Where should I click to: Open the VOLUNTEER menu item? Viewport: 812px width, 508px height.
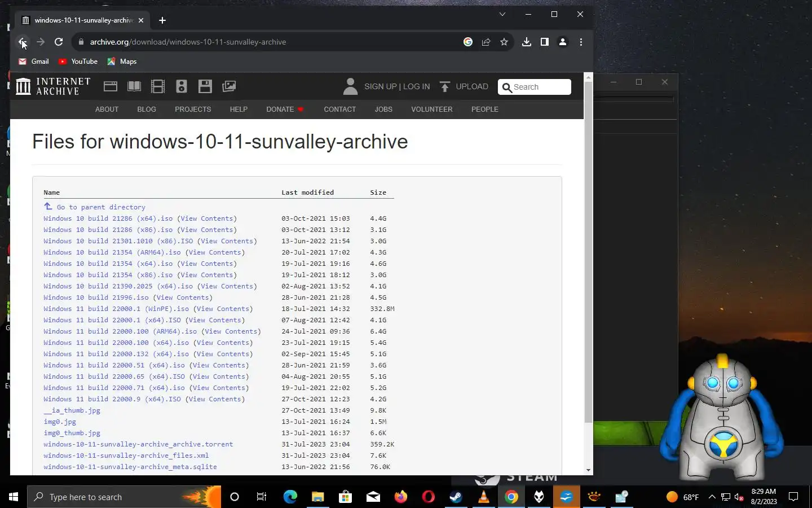(431, 110)
